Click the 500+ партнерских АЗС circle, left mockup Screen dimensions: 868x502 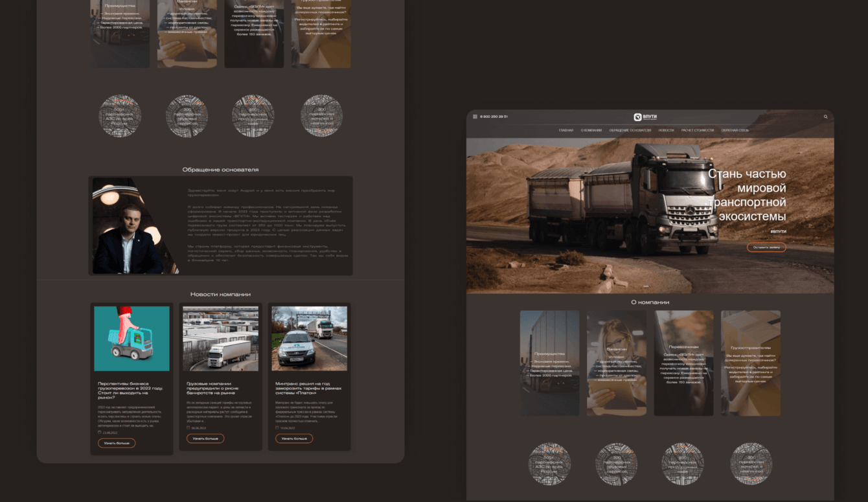coord(120,116)
